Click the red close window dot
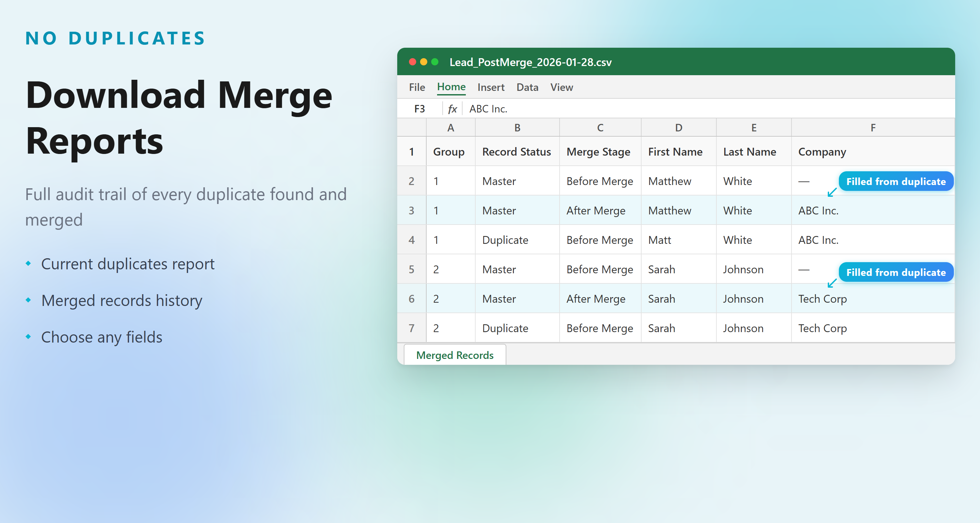Screen dimensions: 980x523 tap(412, 62)
